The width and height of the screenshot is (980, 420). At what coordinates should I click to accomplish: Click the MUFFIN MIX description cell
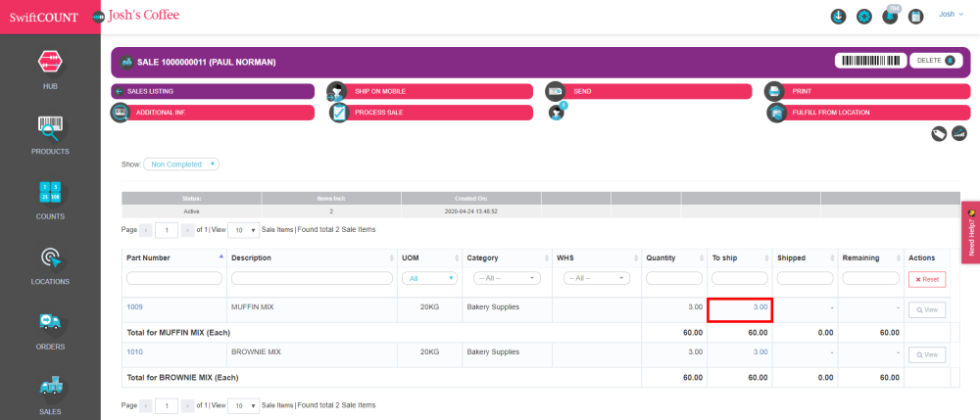click(312, 310)
